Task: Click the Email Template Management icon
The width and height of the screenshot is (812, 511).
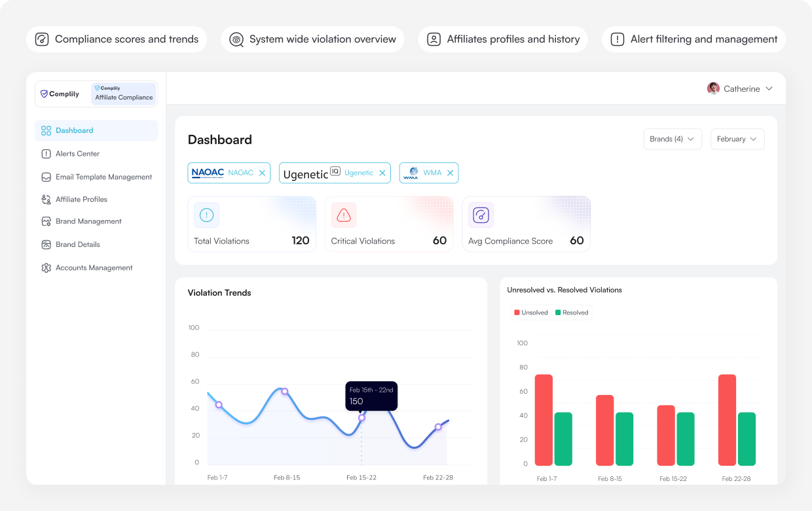Action: point(46,177)
